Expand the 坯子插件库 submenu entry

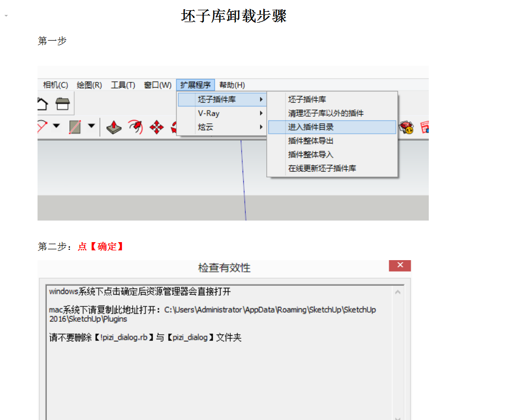click(x=222, y=100)
